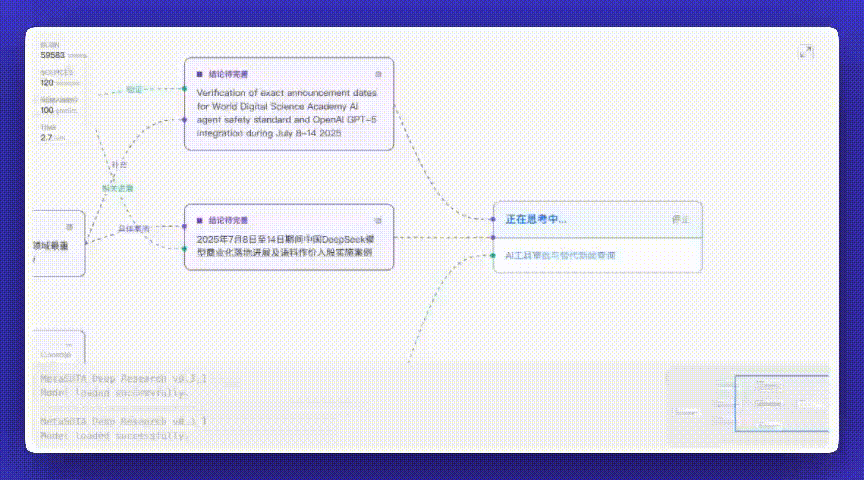Click the green connector dot on the thinking node
Image resolution: width=864 pixels, height=480 pixels.
(x=493, y=256)
